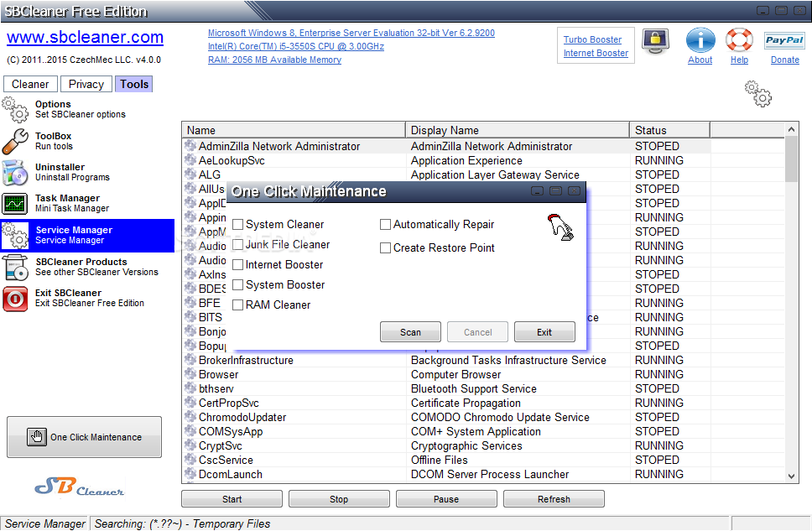The width and height of the screenshot is (812, 531).
Task: Click the gears icon above the services list
Action: tap(758, 94)
